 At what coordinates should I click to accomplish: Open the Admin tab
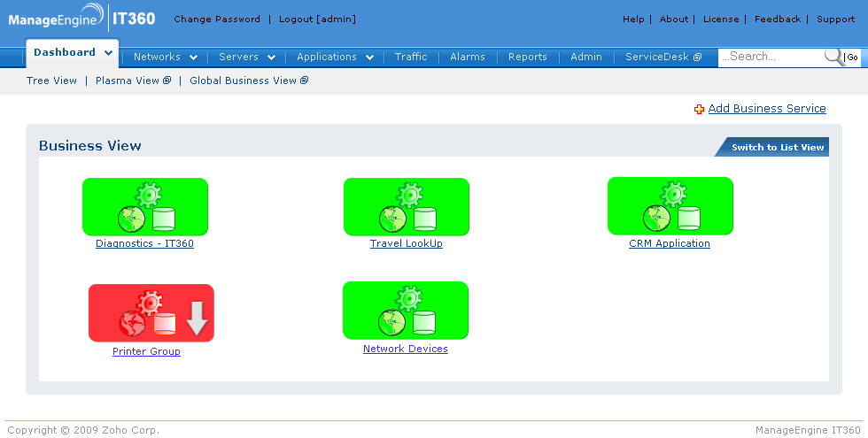point(586,57)
